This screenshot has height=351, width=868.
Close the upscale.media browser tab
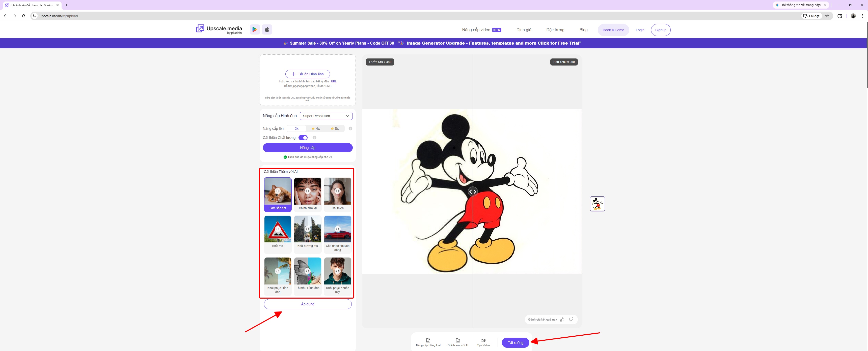click(x=58, y=5)
